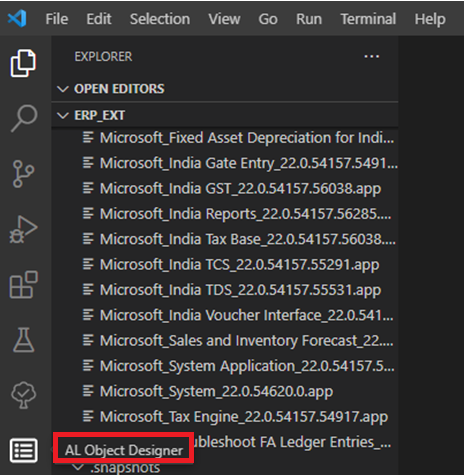This screenshot has height=475, width=466.
Task: Open the Source Control view icon
Action: tap(23, 174)
